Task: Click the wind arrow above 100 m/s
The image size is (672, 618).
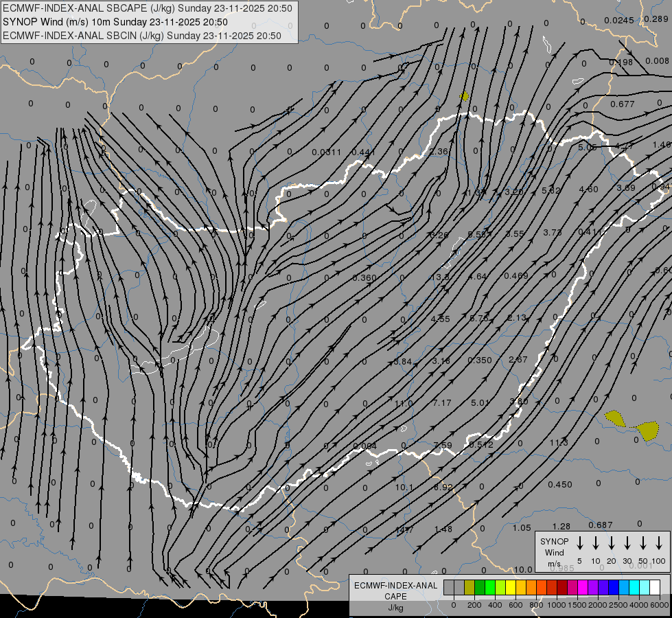Action: point(659,543)
